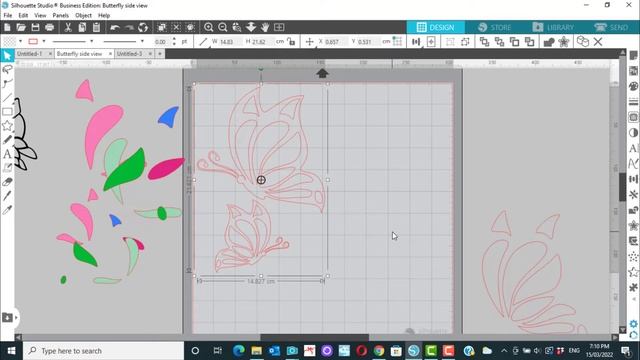Pick the Rectangle drawing tool
This screenshot has width=640, height=360.
(7, 111)
